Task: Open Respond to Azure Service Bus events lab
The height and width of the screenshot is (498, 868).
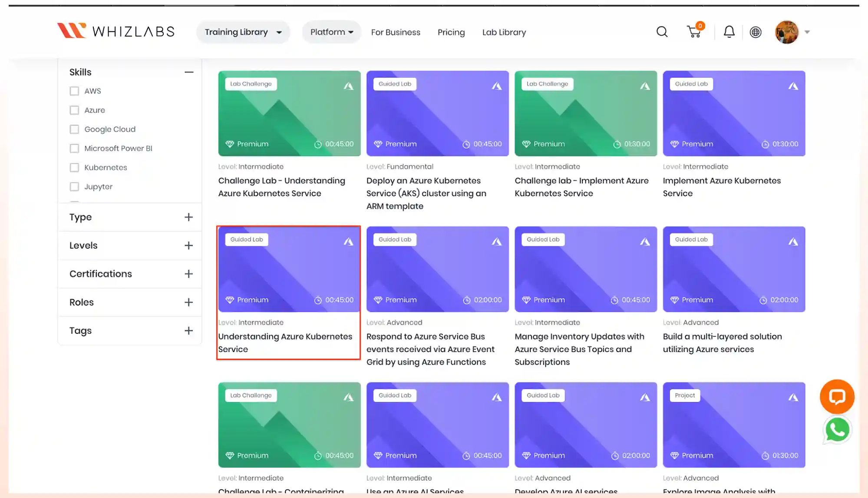Action: (x=430, y=349)
